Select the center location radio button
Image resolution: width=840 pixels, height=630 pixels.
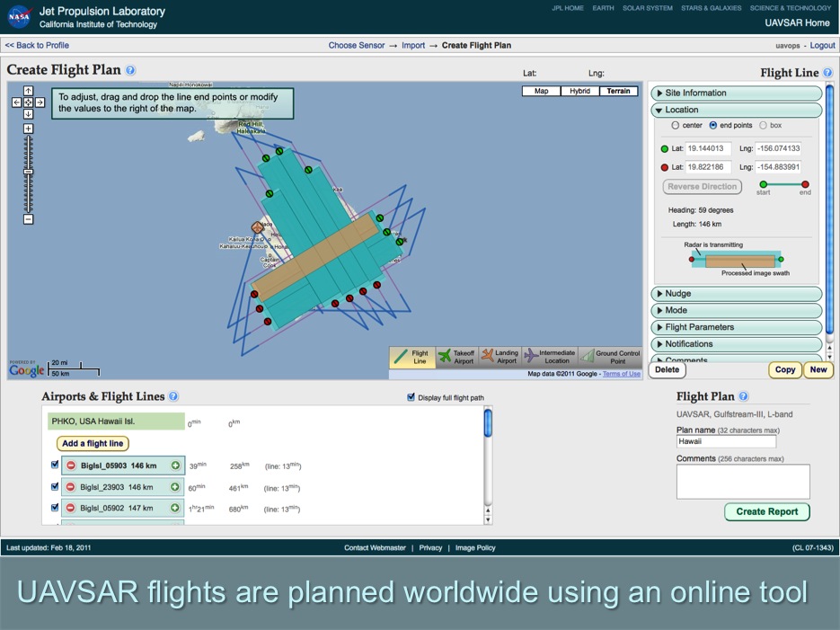[676, 126]
